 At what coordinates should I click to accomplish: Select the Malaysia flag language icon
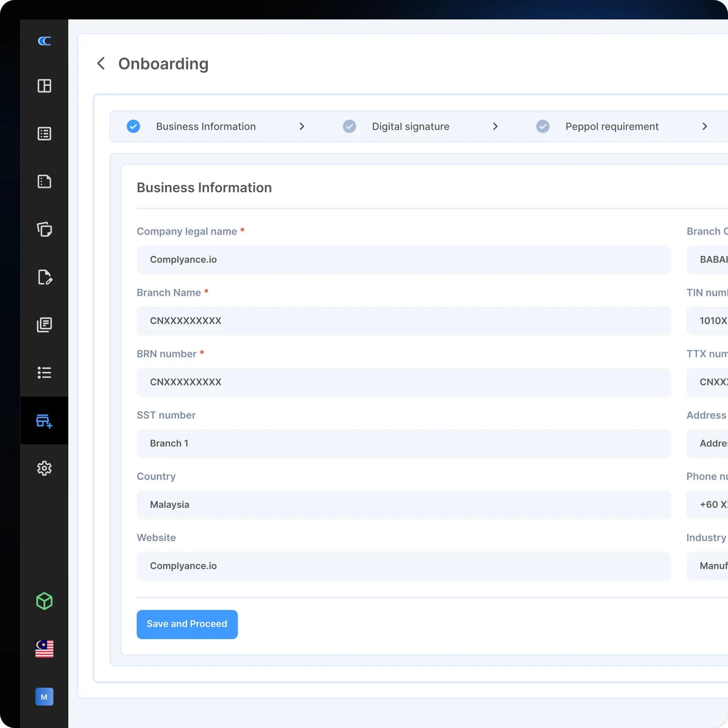44,648
